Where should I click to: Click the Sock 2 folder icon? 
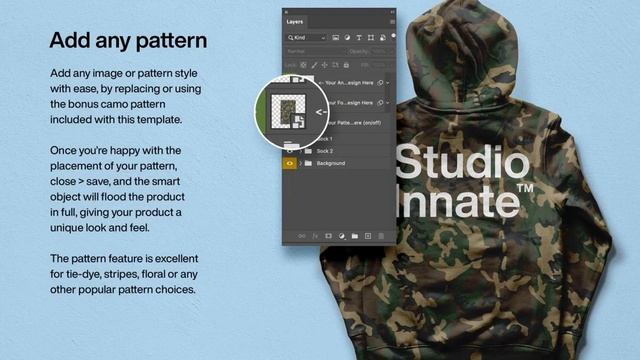pos(309,151)
